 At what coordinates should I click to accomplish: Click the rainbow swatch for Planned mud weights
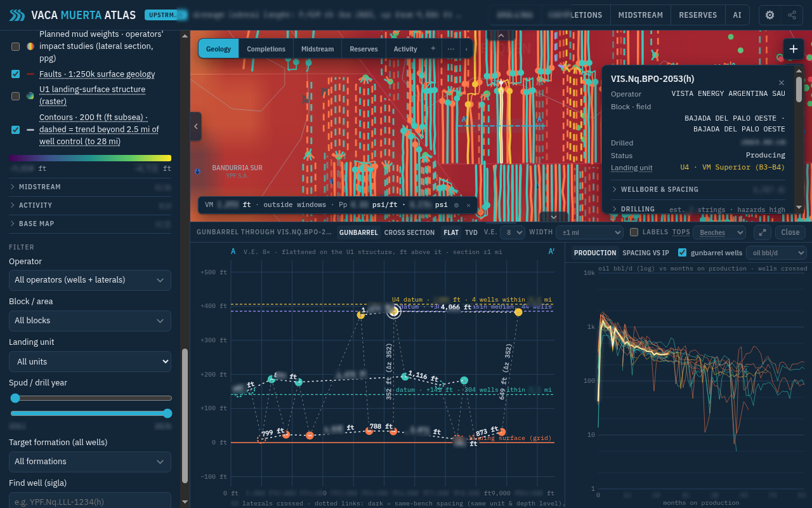[30, 46]
